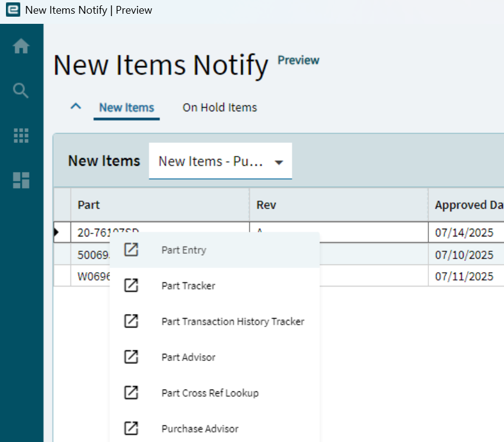
Task: Choose Purchase Advisor from the context menu
Action: click(x=199, y=428)
